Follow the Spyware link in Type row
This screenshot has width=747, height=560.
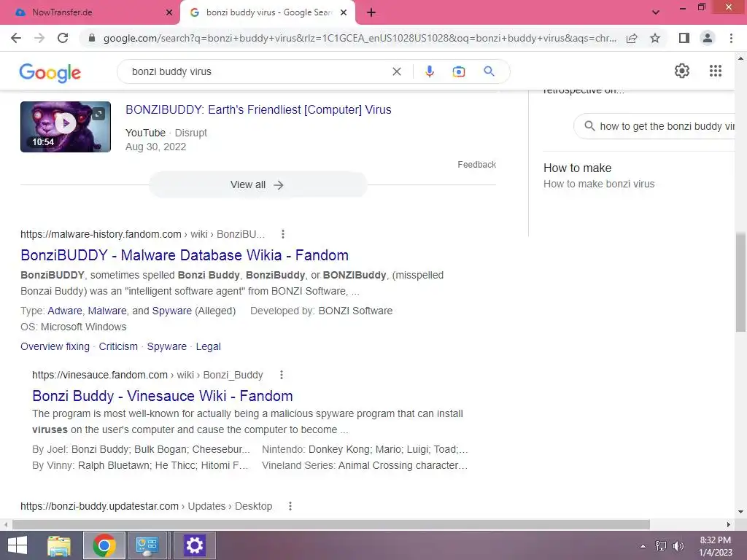[x=172, y=311]
